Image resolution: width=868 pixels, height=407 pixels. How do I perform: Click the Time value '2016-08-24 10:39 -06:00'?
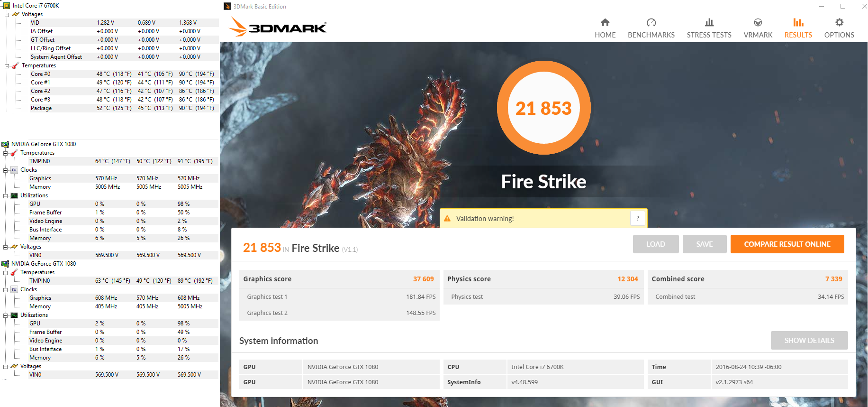coord(749,367)
